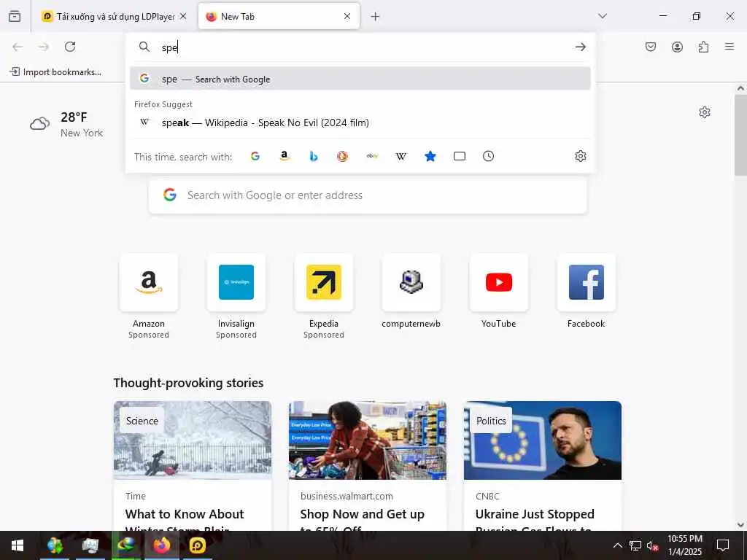This screenshot has width=747, height=560.
Task: Go back with the back arrow
Action: pos(18,47)
